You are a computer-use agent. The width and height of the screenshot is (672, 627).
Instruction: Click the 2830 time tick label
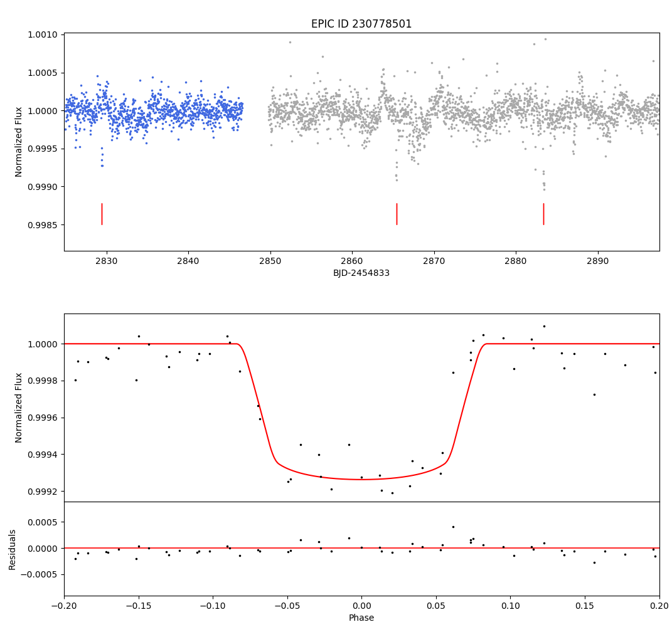coord(106,261)
